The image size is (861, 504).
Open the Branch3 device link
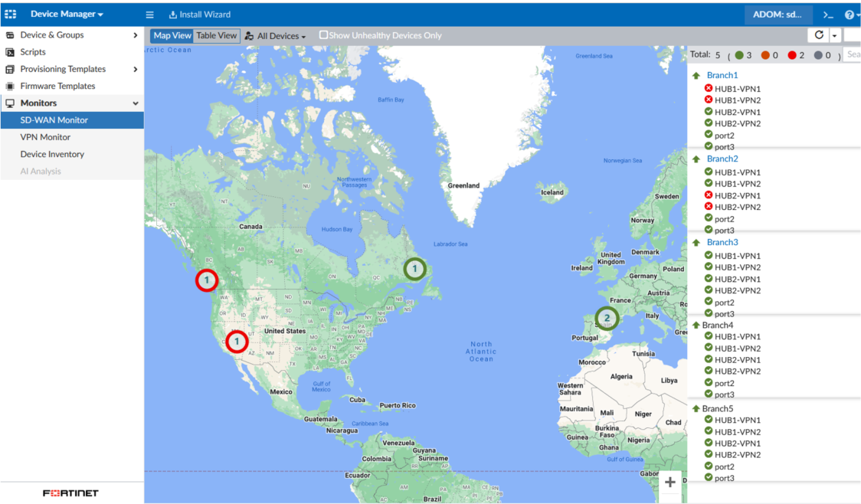pos(722,242)
